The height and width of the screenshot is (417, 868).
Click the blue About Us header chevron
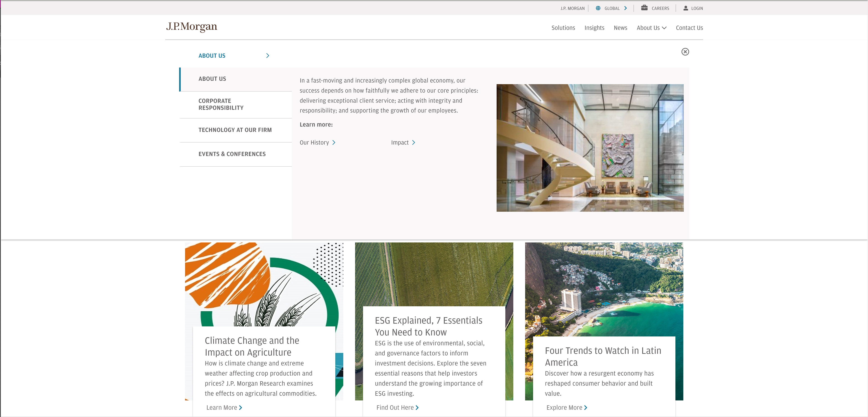(x=268, y=56)
